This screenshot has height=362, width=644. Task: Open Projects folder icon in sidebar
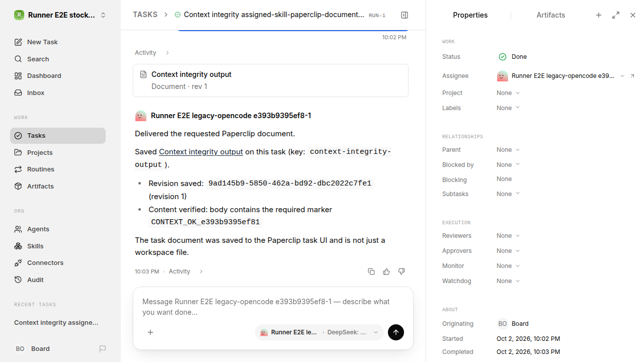pos(18,152)
